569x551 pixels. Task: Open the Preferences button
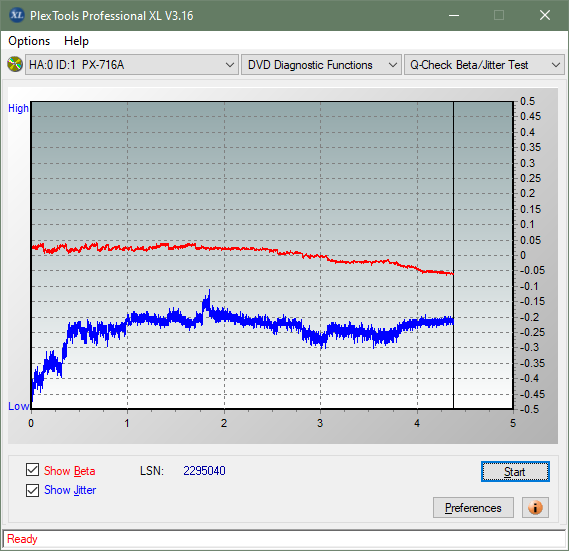tap(473, 507)
